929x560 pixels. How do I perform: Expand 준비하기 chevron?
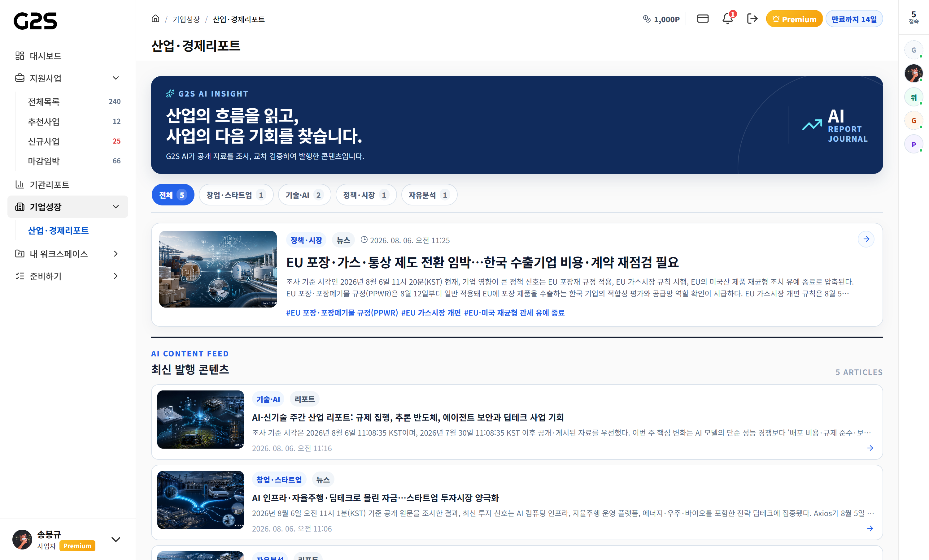click(x=116, y=276)
